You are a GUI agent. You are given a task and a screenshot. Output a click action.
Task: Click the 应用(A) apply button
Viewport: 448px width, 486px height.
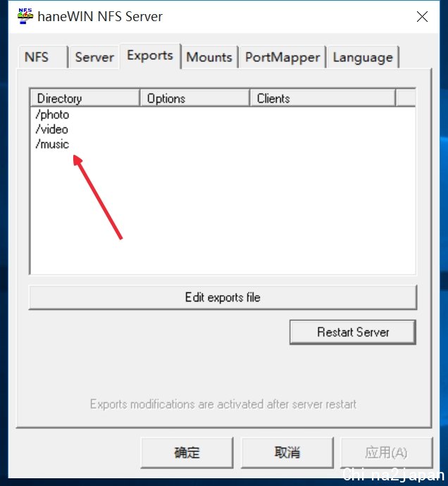point(386,452)
